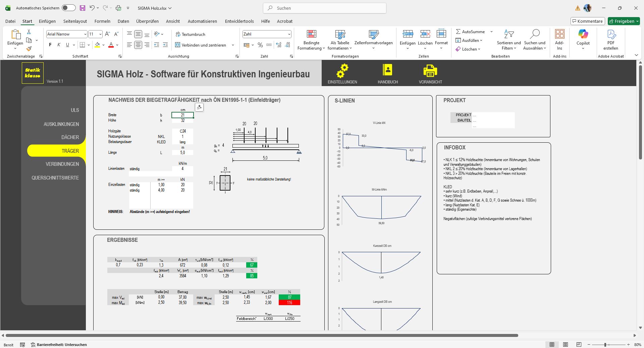The image size is (644, 348).
Task: Click the VORANSICHT printer icon
Action: pyautogui.click(x=430, y=71)
